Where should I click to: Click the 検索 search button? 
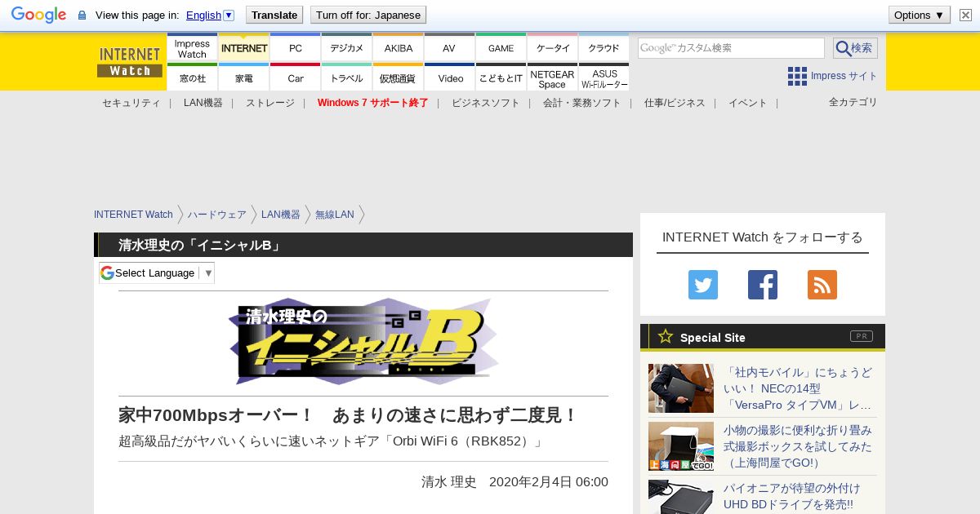tap(855, 48)
